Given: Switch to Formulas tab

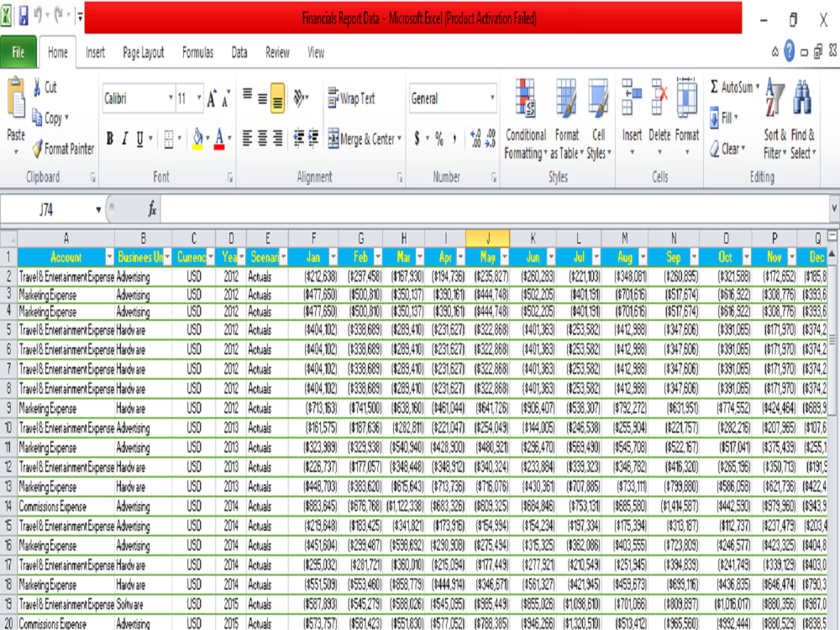Looking at the screenshot, I should [197, 52].
